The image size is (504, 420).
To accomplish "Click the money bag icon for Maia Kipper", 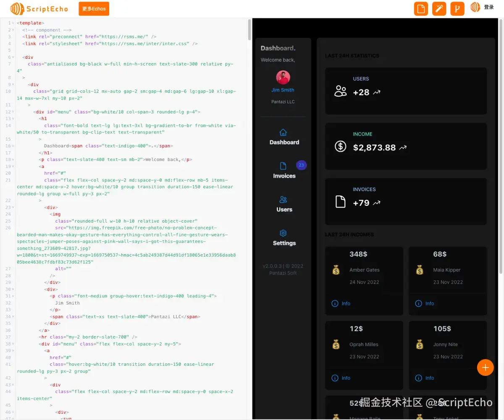I will click(x=420, y=270).
